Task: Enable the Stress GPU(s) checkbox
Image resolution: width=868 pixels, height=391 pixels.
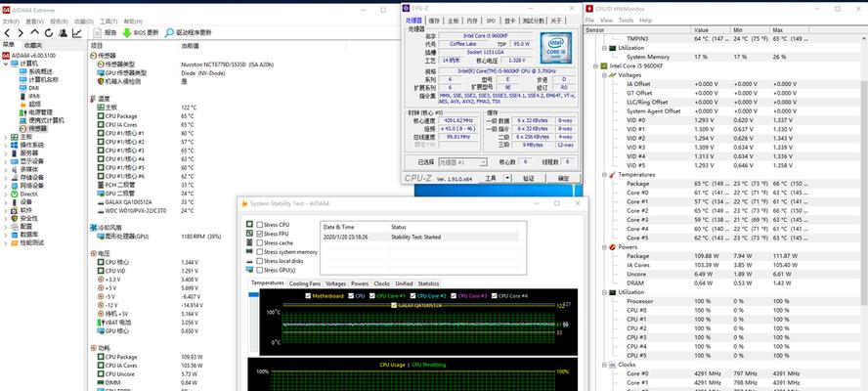Action: 260,270
